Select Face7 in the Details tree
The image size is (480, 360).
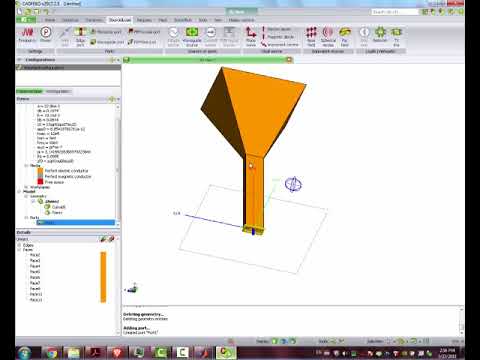click(35, 283)
